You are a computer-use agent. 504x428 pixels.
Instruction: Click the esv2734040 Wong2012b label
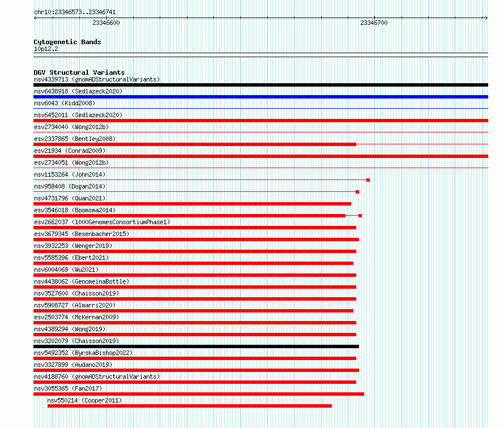pyautogui.click(x=71, y=127)
